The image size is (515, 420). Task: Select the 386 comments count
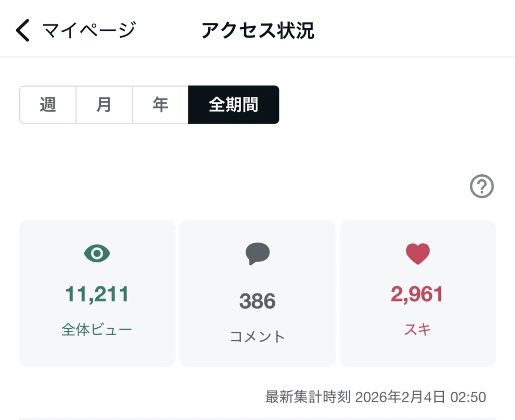click(x=257, y=301)
